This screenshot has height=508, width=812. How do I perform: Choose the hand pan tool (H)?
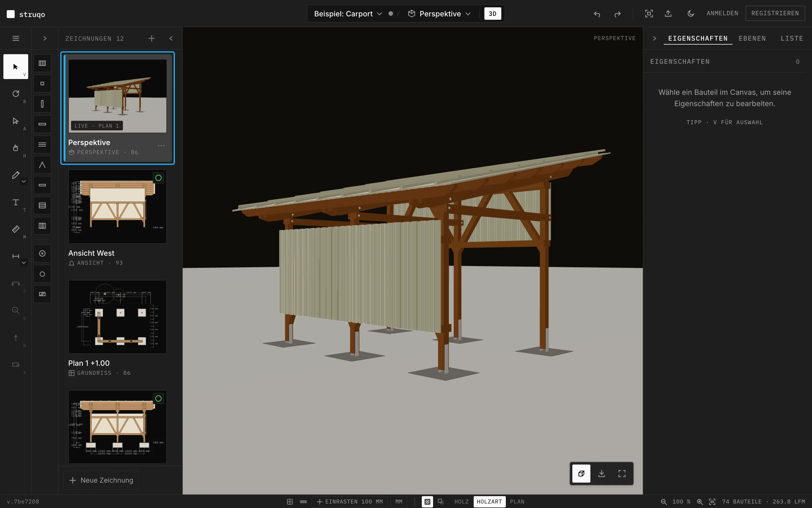point(16,148)
